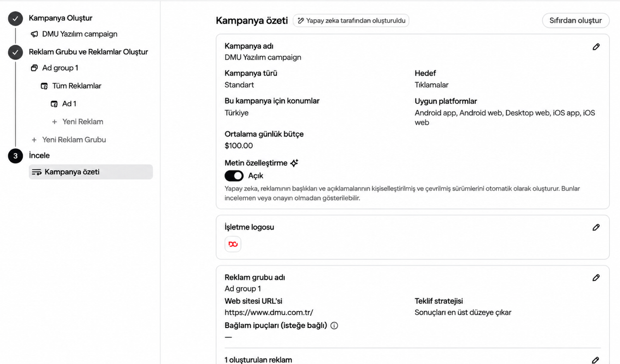Click the plus icon for Yeni Reklam
Viewport: 620px width, 364px height.
[55, 122]
